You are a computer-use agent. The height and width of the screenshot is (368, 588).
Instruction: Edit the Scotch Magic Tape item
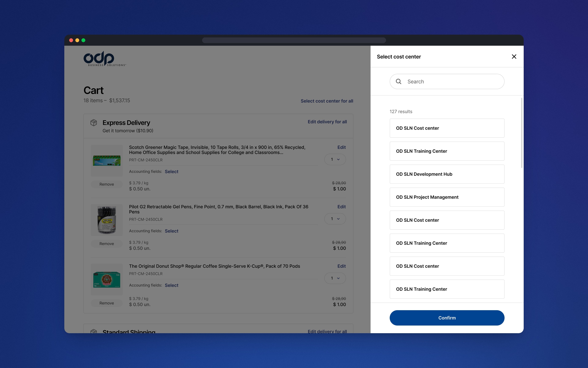[x=341, y=147]
